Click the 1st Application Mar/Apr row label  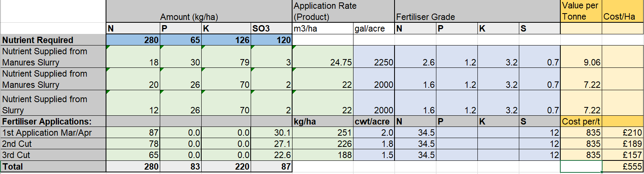(53, 132)
